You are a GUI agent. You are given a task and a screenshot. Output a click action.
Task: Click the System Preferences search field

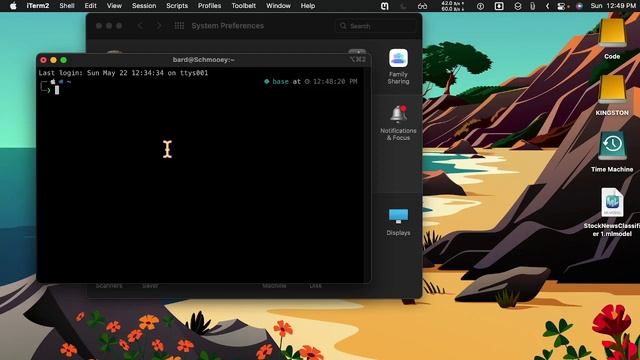376,26
